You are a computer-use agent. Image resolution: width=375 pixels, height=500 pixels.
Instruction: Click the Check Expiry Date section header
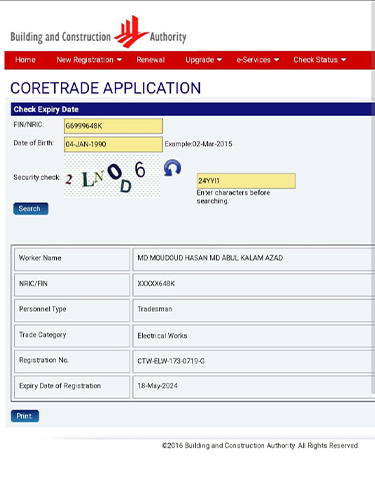point(193,109)
